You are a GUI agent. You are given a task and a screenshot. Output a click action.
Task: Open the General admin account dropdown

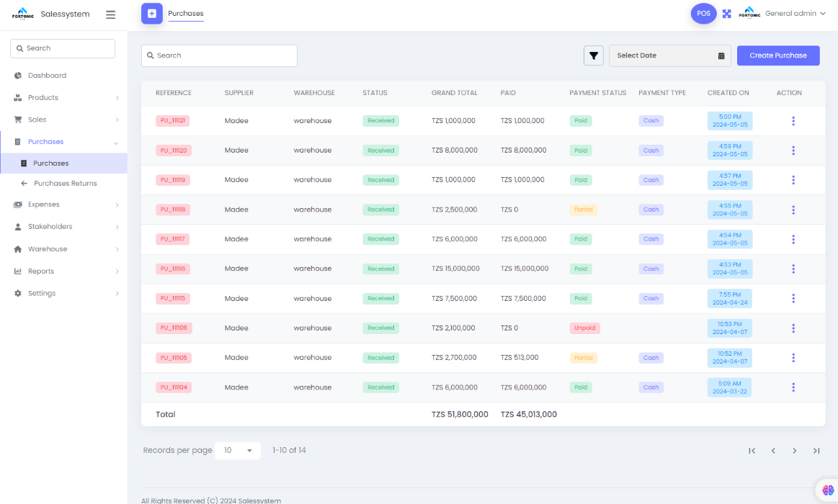point(795,14)
